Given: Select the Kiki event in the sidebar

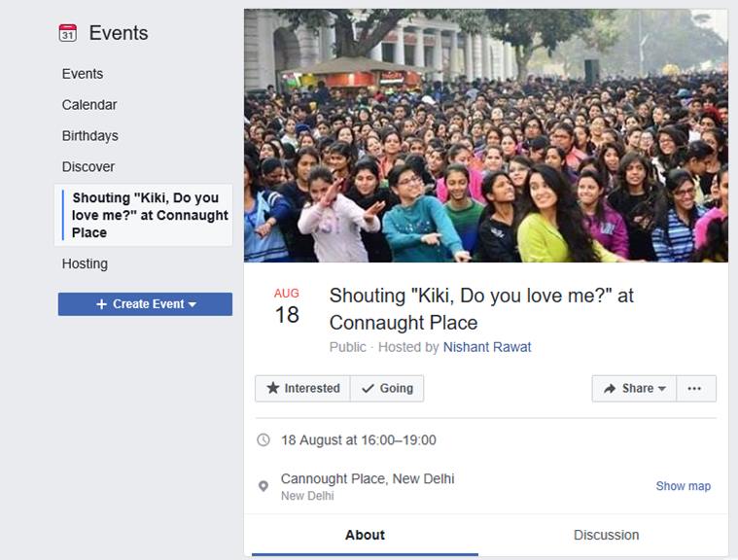Looking at the screenshot, I should pos(150,215).
